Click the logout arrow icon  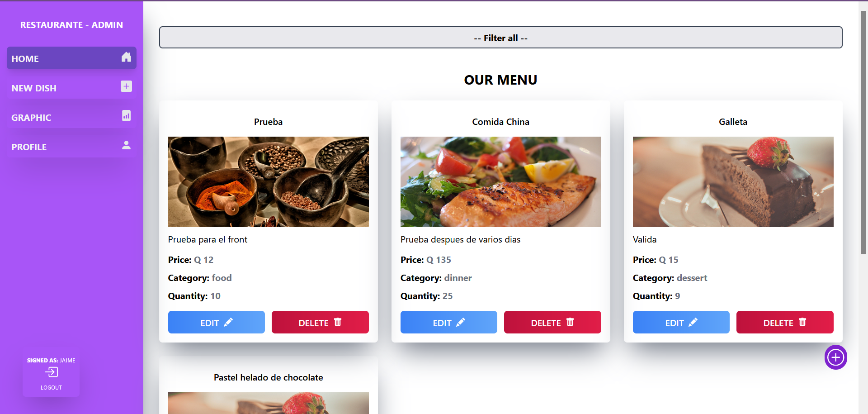point(51,372)
